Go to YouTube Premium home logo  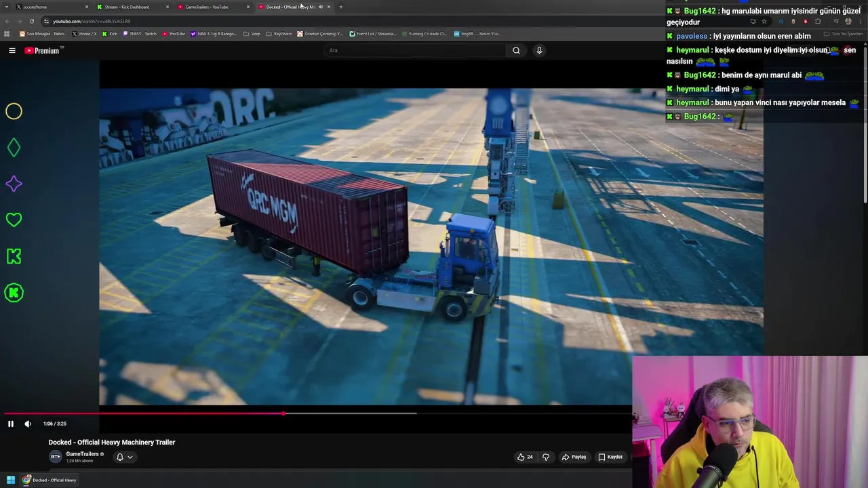(x=43, y=50)
